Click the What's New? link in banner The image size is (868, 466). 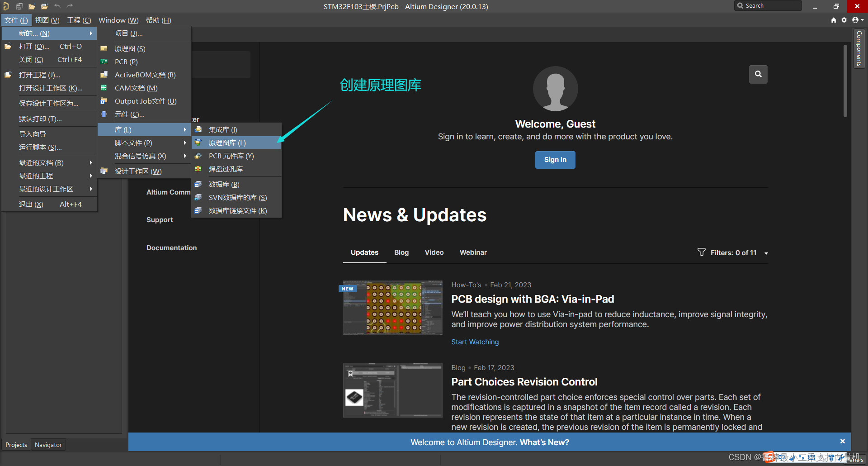click(544, 442)
